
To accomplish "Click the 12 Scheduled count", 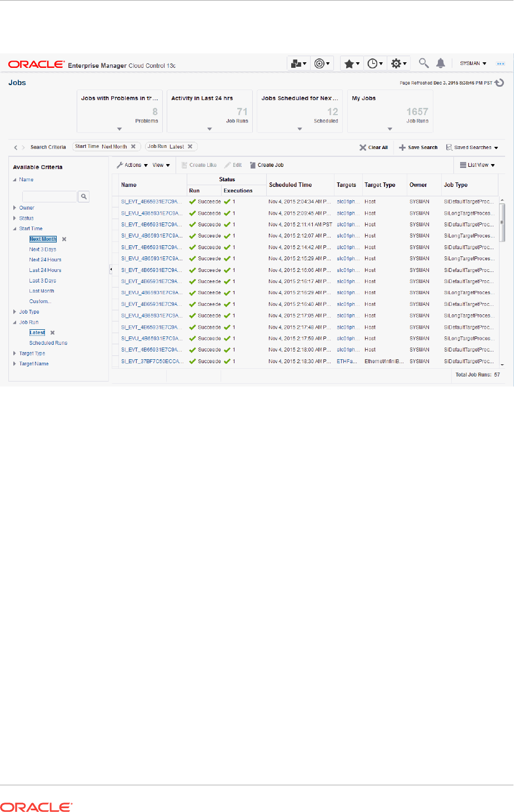I will click(x=332, y=112).
